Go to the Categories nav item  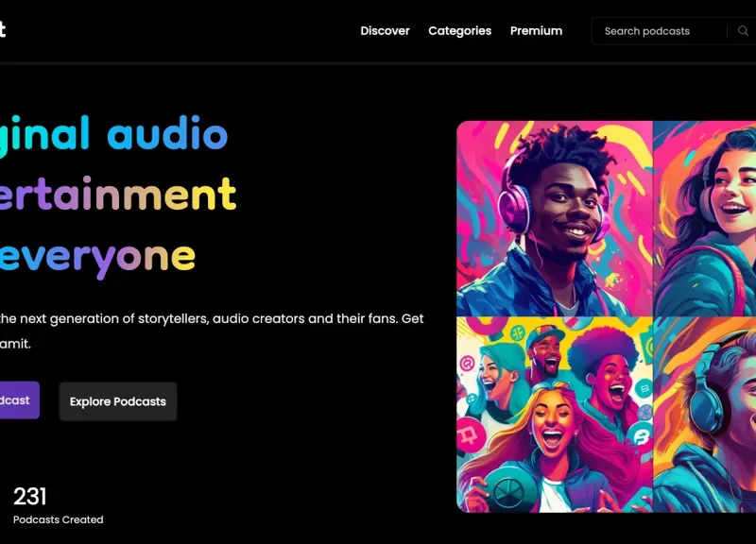point(459,31)
